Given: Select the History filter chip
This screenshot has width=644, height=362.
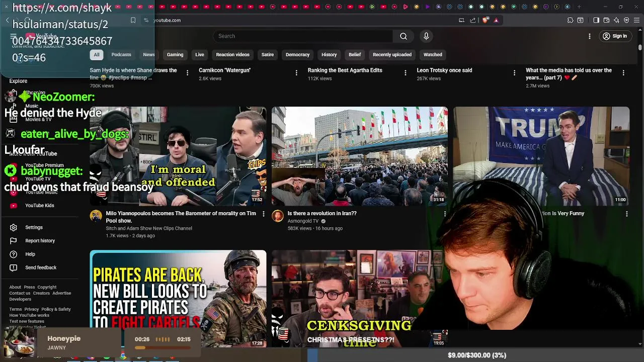Looking at the screenshot, I should tap(329, 55).
